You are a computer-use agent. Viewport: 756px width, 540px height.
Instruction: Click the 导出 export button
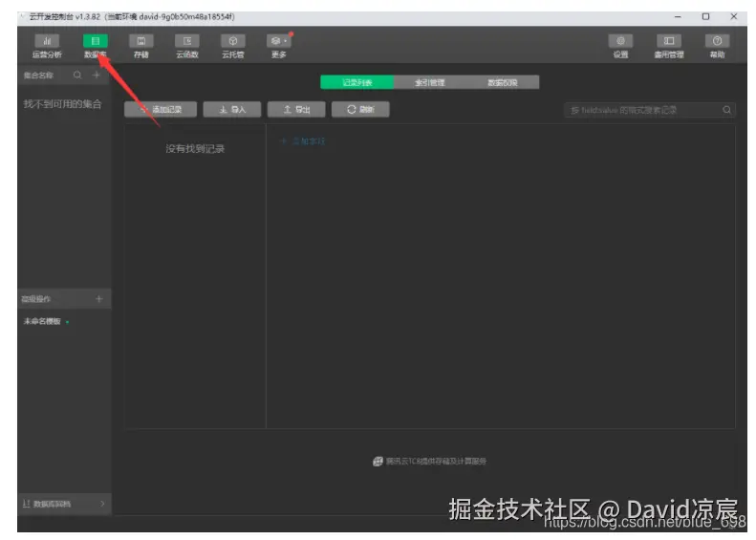[296, 110]
